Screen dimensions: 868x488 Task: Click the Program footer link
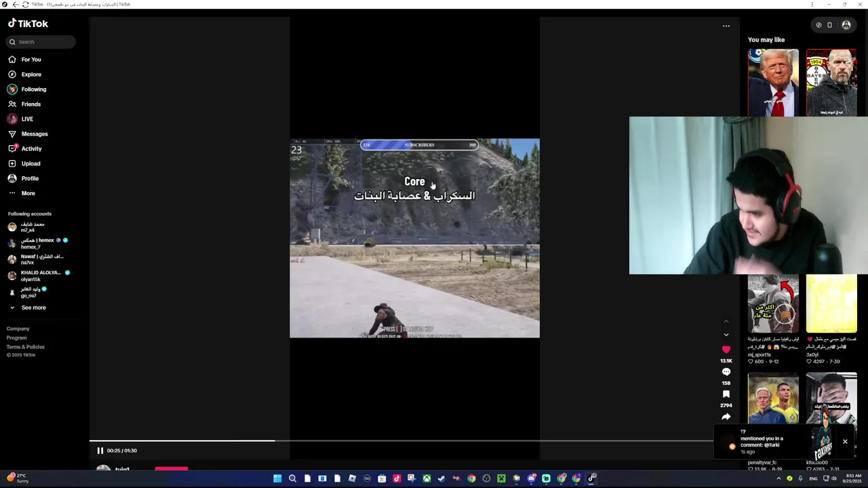17,338
